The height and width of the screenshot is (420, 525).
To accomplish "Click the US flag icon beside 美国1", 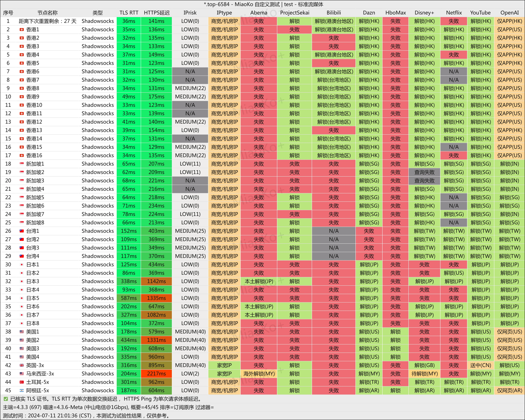I will 22,332.
